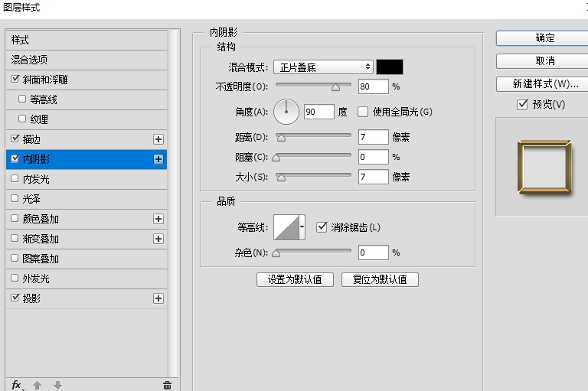Enable the 图案叠加 checkbox
The image size is (588, 391).
(x=15, y=258)
